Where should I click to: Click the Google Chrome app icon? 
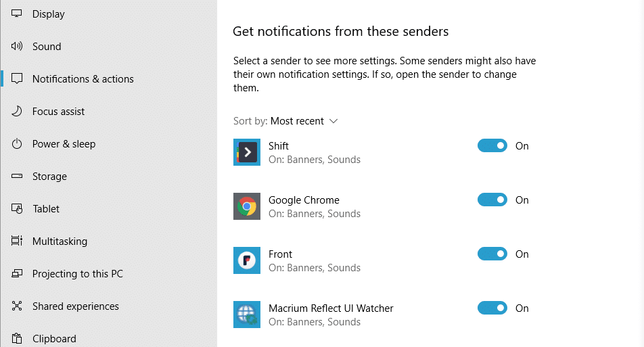[247, 206]
